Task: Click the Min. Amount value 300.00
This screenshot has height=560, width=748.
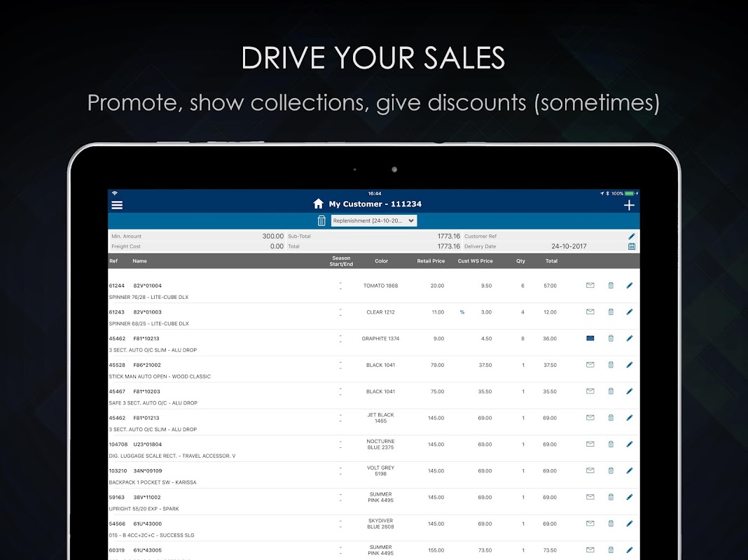Action: click(273, 236)
